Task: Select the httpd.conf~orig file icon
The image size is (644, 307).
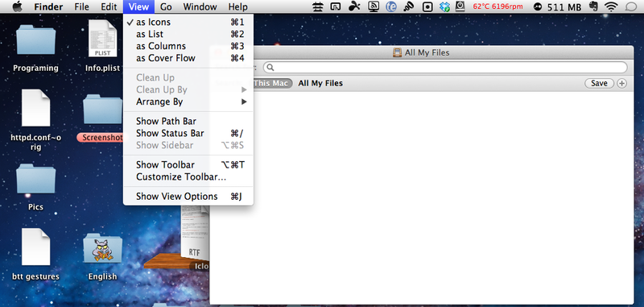Action: 35,108
